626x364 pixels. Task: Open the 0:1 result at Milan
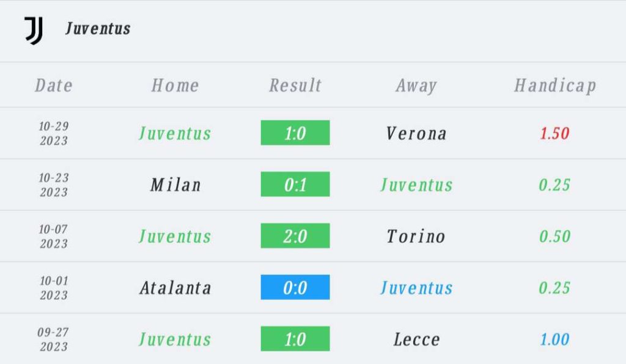[295, 184]
